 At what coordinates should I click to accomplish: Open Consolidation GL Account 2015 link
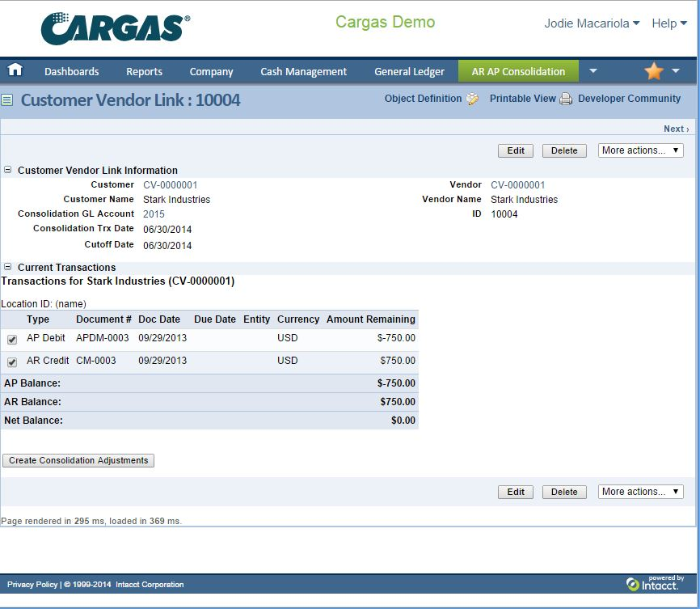click(x=154, y=214)
